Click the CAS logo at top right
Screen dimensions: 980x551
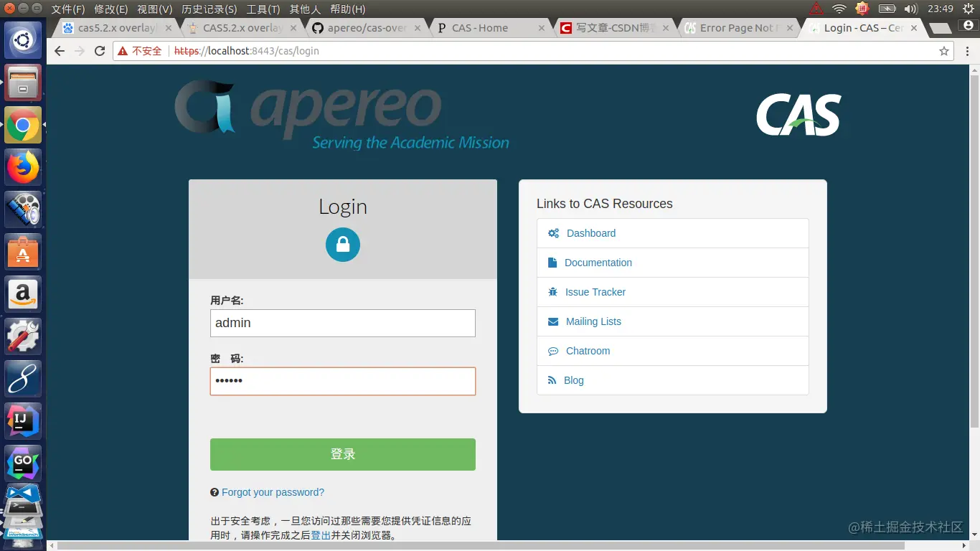coord(798,115)
